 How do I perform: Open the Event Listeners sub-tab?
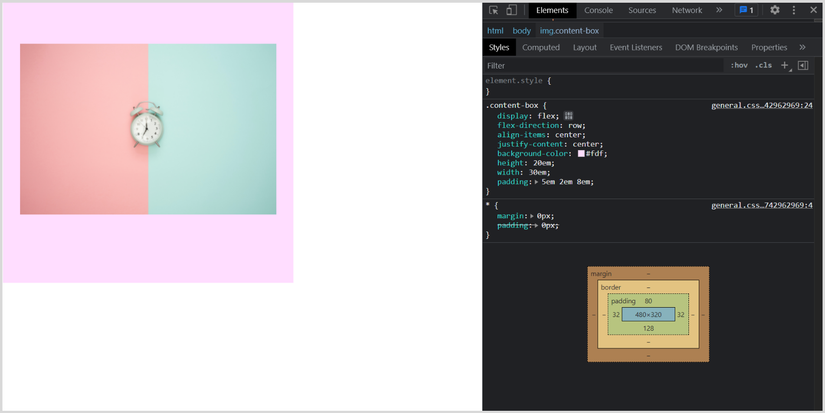(x=636, y=47)
